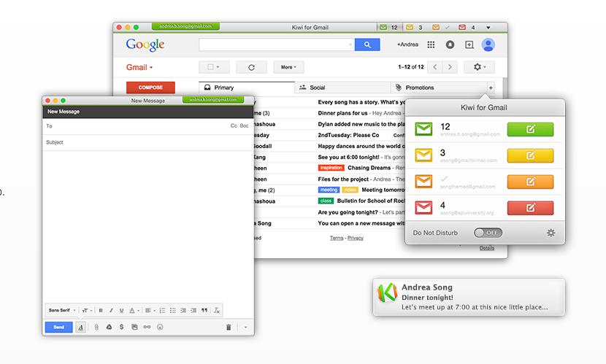Expand the title bar accounts dropdown arrow

[x=488, y=28]
